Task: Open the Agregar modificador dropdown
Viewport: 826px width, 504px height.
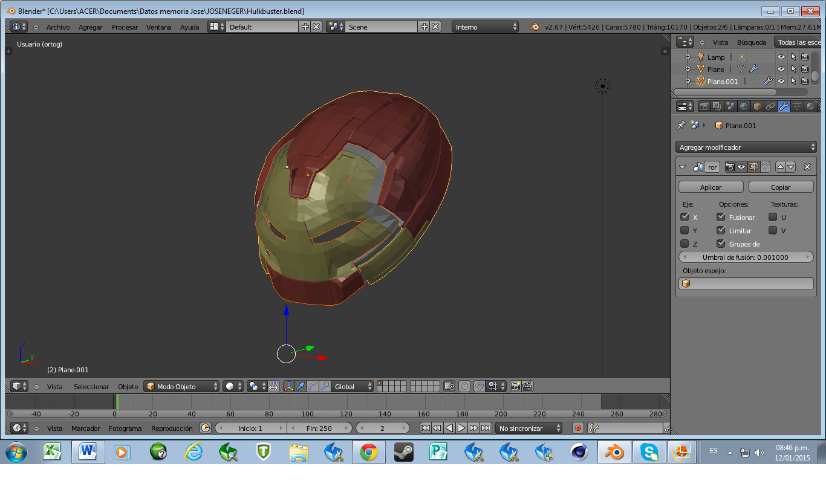Action: coord(746,147)
